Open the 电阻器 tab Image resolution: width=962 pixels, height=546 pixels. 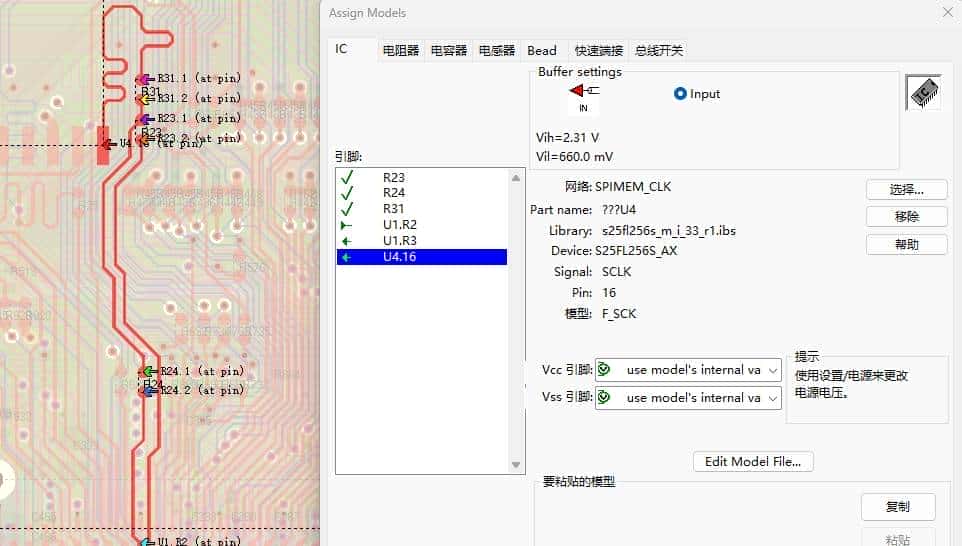[x=401, y=50]
